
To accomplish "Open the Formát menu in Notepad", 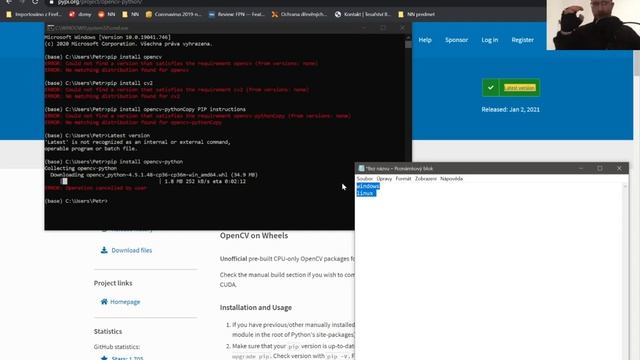I will click(x=403, y=179).
